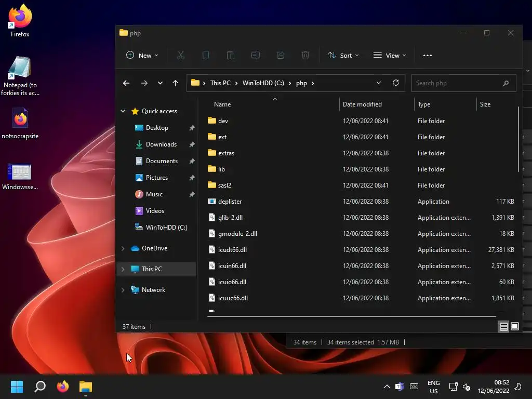
Task: Click File Explorer in the taskbar
Action: [x=86, y=387]
